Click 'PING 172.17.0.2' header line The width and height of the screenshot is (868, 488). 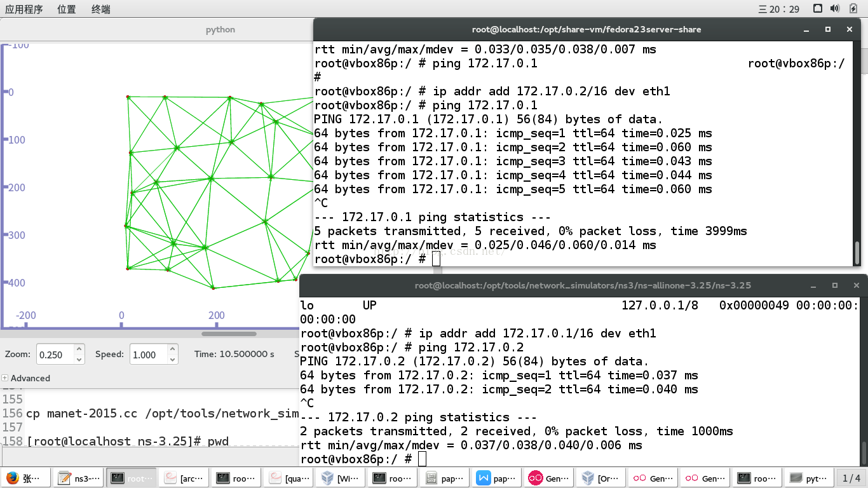(x=475, y=362)
